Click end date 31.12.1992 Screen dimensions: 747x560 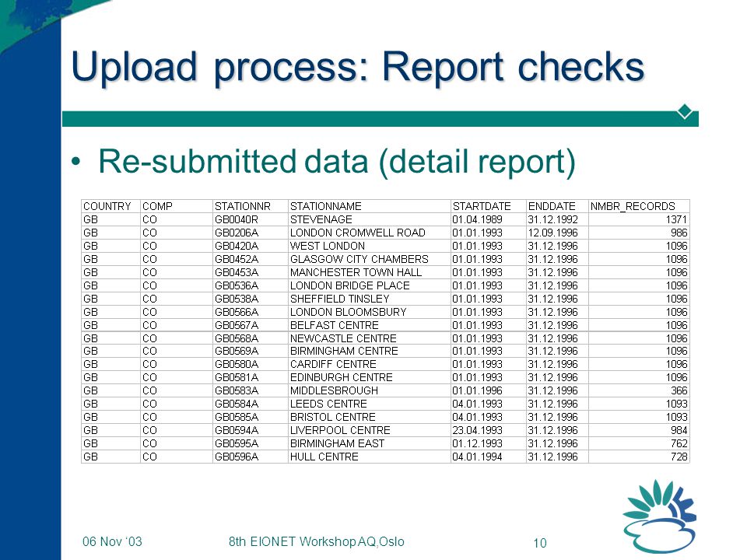(552, 219)
